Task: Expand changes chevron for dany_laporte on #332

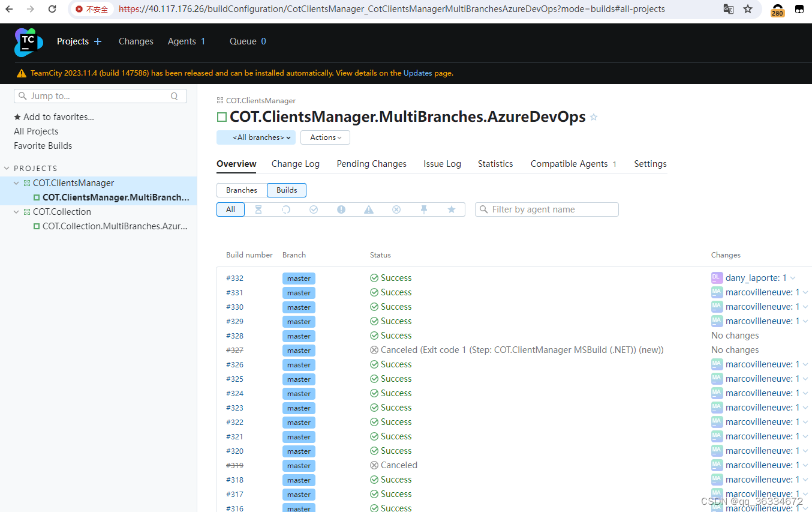Action: coord(793,278)
